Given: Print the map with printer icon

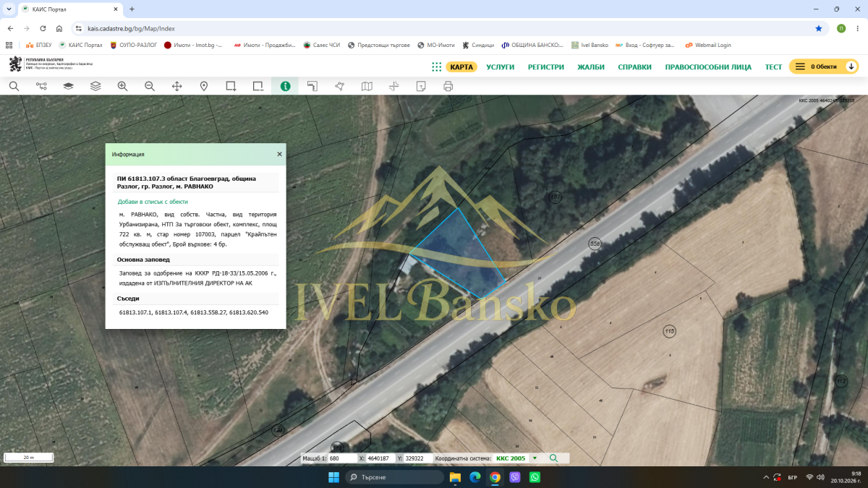Looking at the screenshot, I should [x=448, y=86].
